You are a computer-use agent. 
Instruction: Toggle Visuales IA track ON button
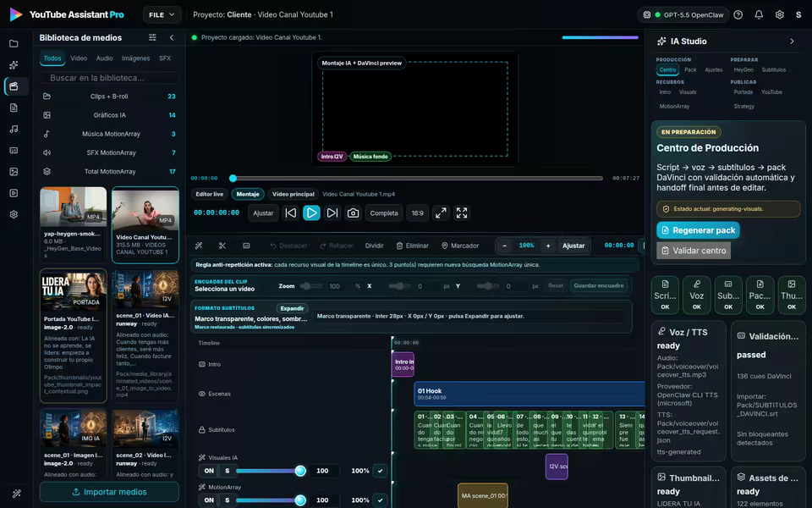coord(209,471)
